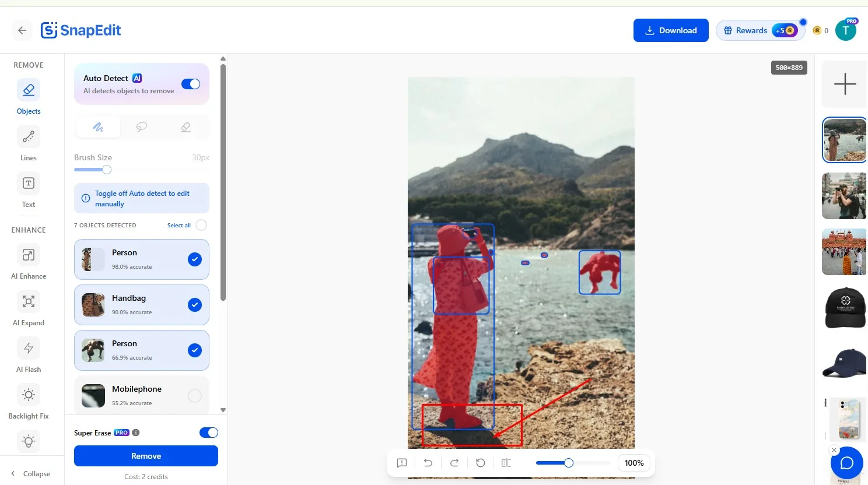Viewport: 868px width, 485px height.
Task: Click the 100% zoom value box
Action: tap(634, 463)
